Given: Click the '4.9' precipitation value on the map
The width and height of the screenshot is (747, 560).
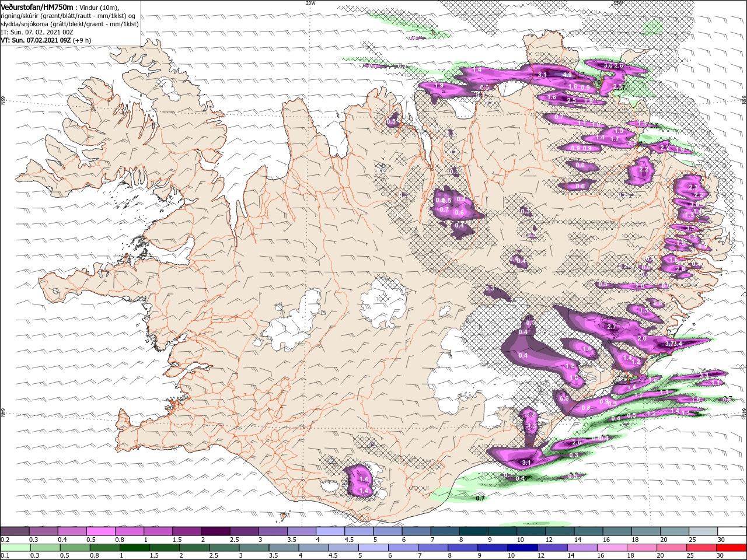Looking at the screenshot, I should tap(567, 75).
